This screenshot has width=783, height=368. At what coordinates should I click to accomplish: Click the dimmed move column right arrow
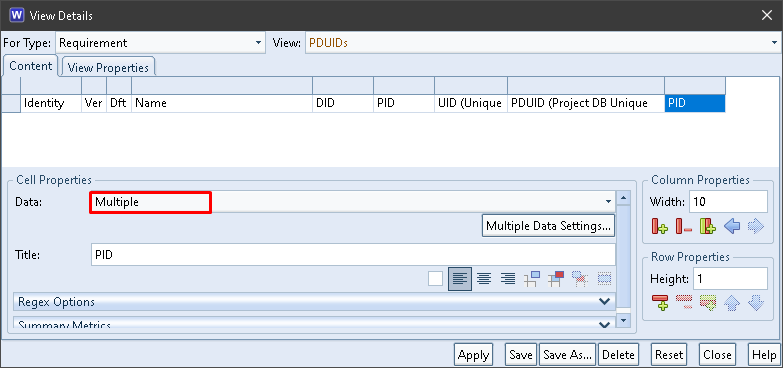coord(756,226)
